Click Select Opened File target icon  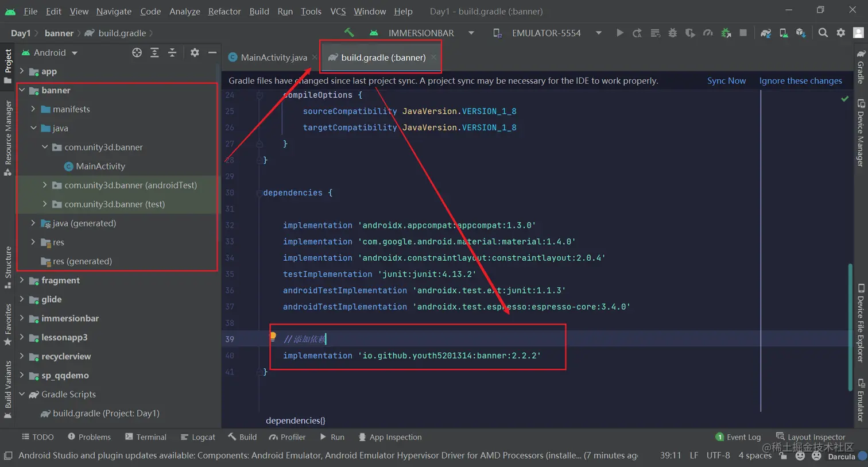(x=137, y=52)
